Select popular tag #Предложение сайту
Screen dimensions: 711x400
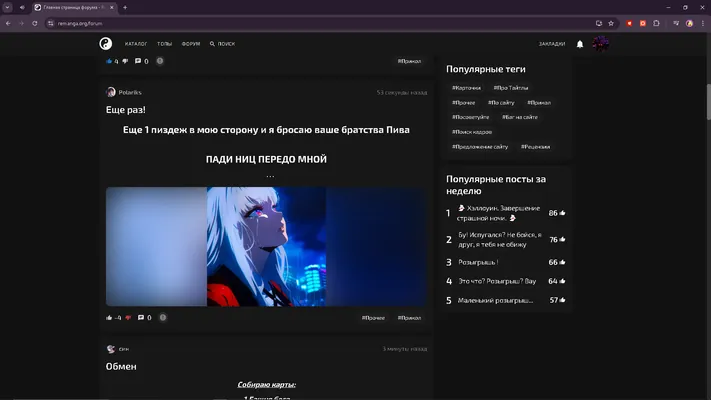coord(480,147)
